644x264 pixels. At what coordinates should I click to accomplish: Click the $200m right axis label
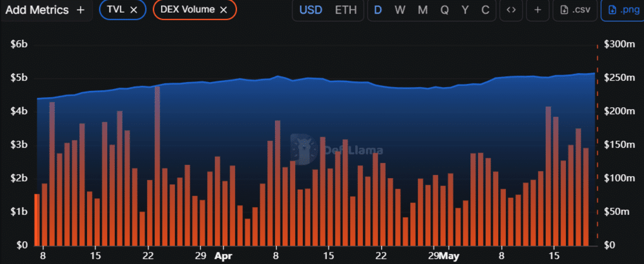coord(620,111)
